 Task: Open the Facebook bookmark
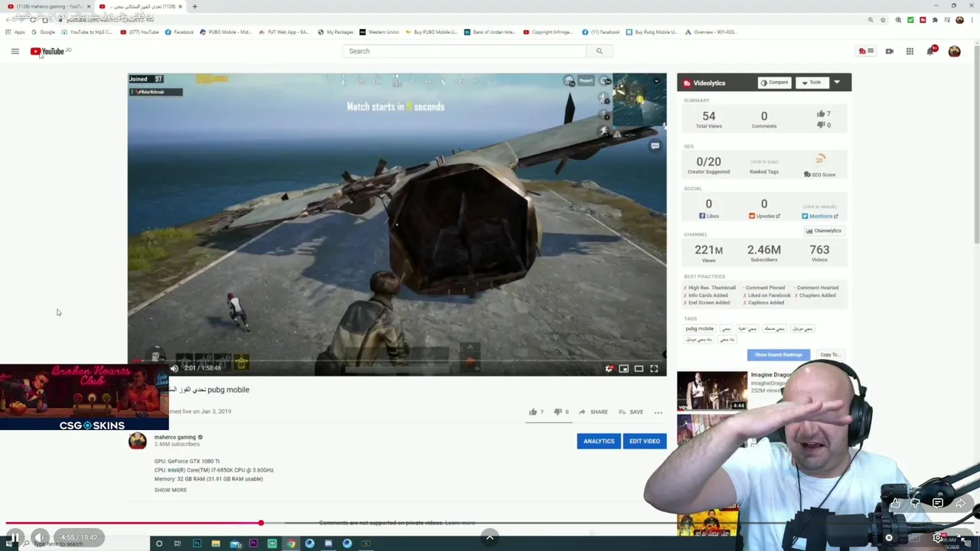[179, 32]
